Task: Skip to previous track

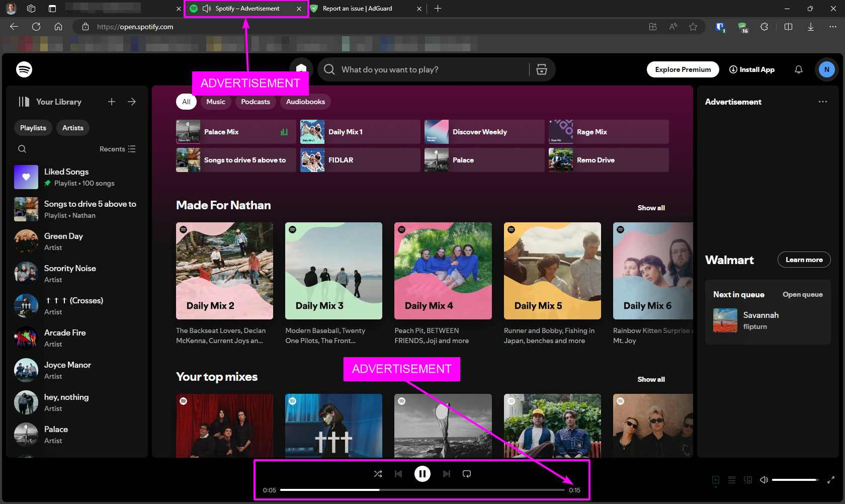Action: coord(398,474)
